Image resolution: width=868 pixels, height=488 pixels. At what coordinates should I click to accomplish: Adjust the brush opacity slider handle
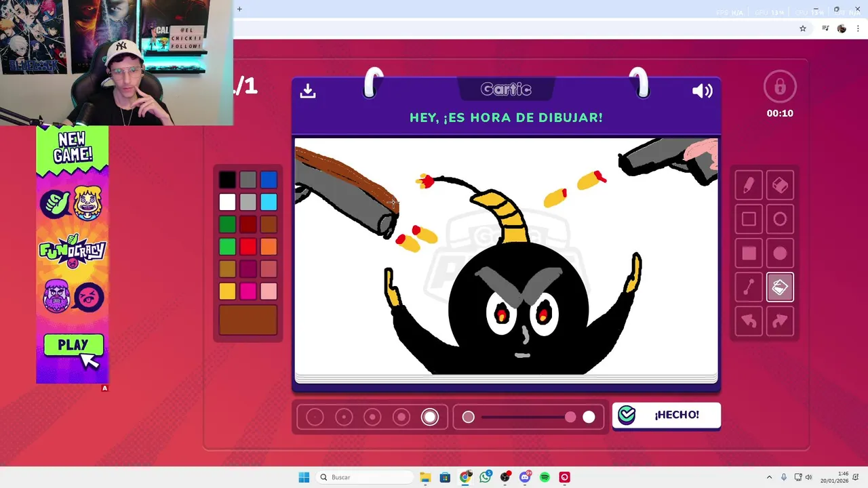tap(570, 417)
